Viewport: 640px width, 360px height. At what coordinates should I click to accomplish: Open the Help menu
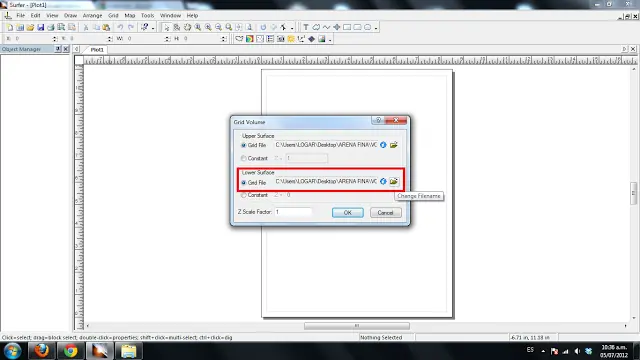pos(192,16)
